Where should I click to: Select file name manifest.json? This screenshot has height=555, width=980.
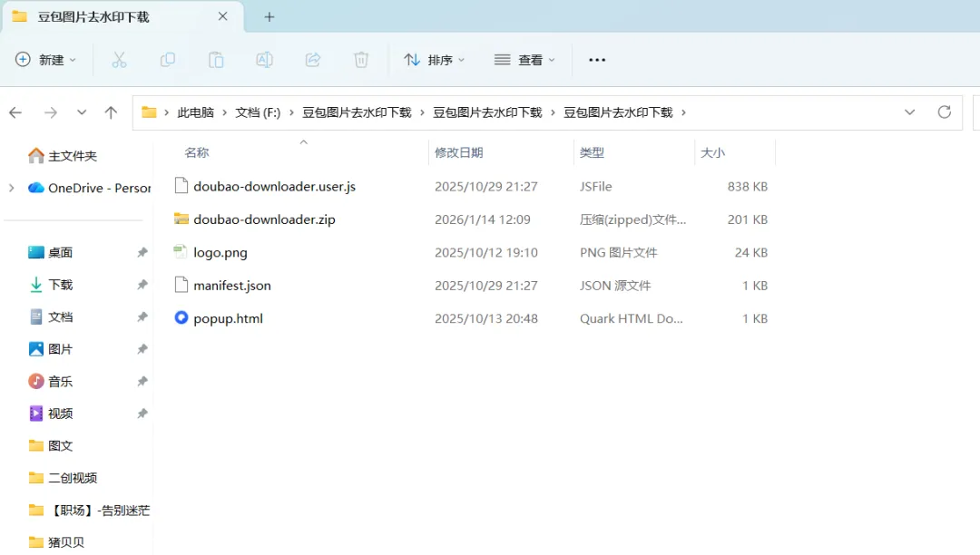coord(232,286)
